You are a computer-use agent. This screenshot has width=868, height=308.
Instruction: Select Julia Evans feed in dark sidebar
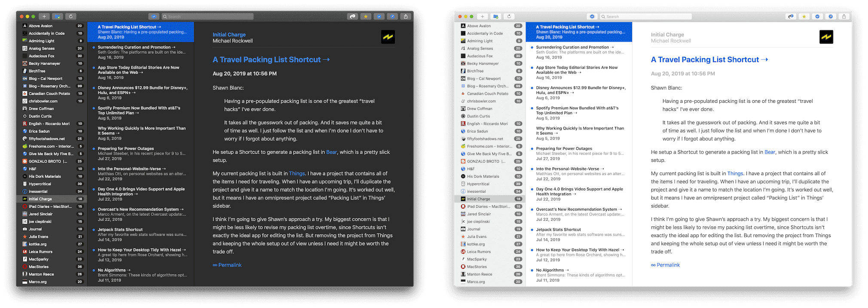52,237
